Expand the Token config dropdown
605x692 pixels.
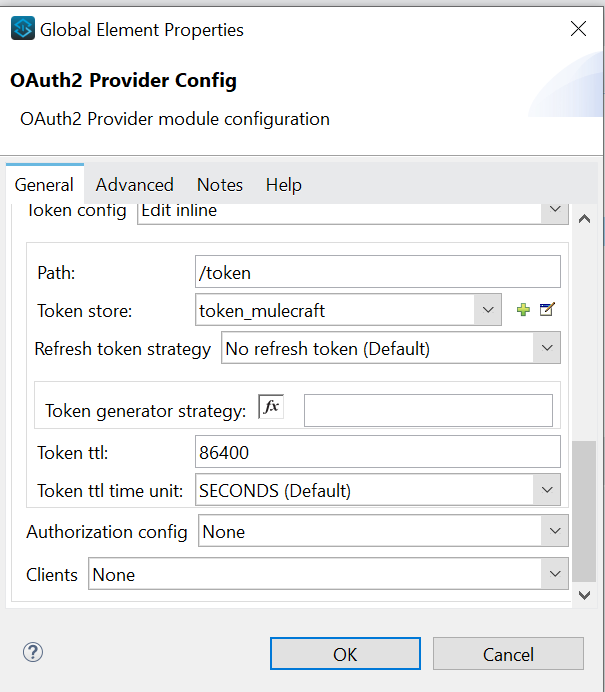554,211
